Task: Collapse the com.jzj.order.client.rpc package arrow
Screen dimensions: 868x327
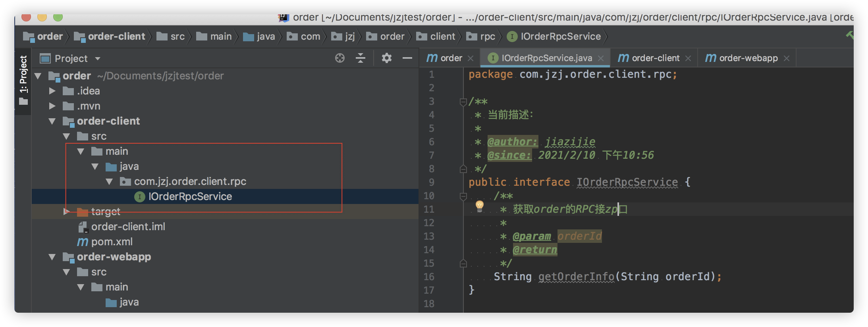Action: pos(109,182)
